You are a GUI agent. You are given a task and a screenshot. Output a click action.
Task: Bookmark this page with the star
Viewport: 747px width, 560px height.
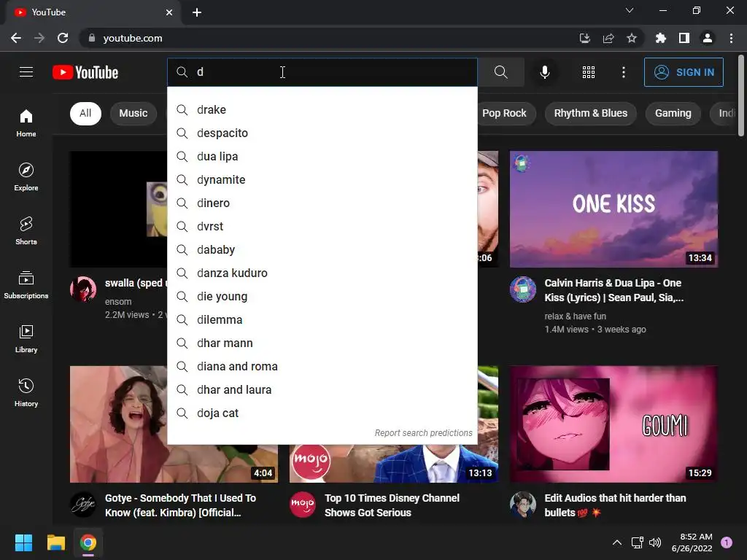pyautogui.click(x=632, y=38)
